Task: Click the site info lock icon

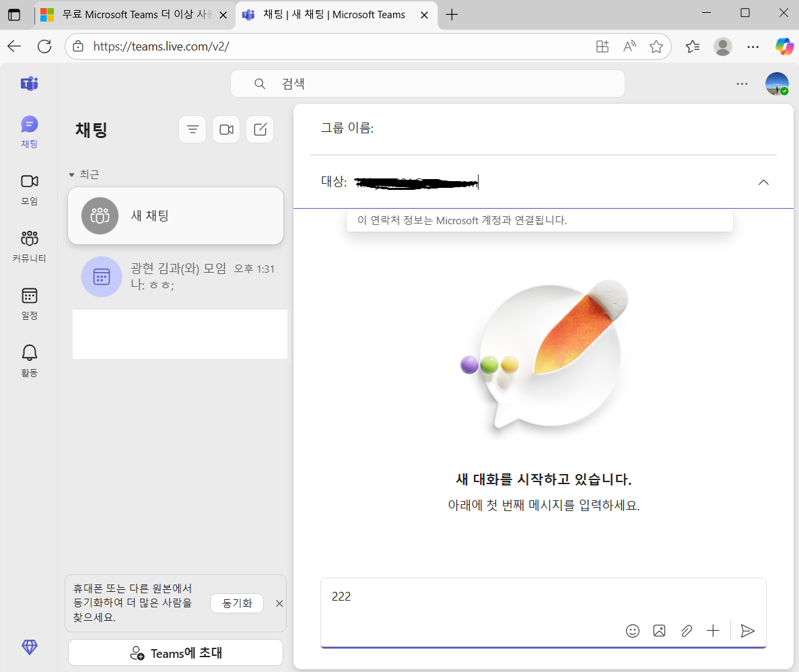Action: click(78, 46)
